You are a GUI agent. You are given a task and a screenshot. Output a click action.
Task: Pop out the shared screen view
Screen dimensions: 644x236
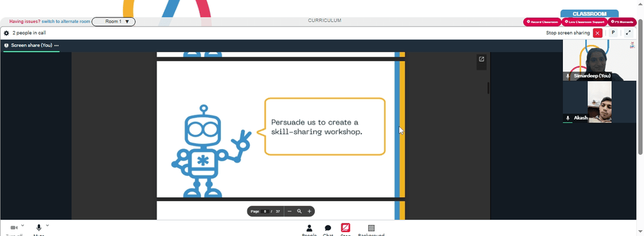[x=481, y=59]
